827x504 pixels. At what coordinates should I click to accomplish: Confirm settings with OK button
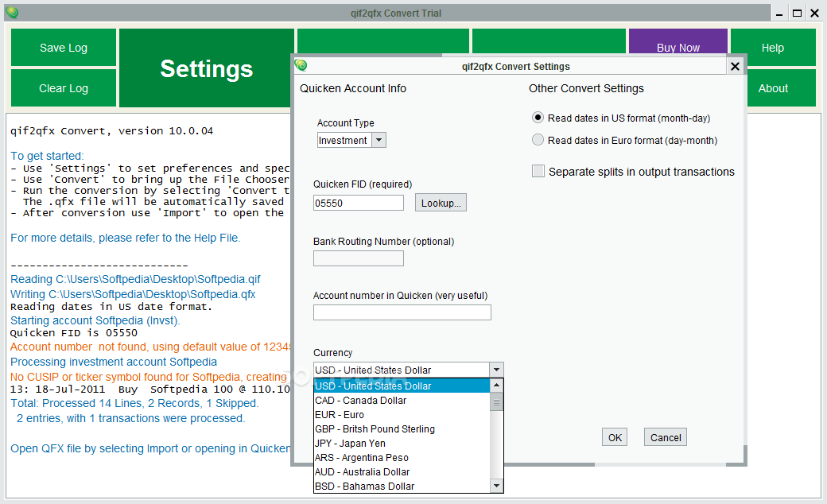(x=615, y=437)
